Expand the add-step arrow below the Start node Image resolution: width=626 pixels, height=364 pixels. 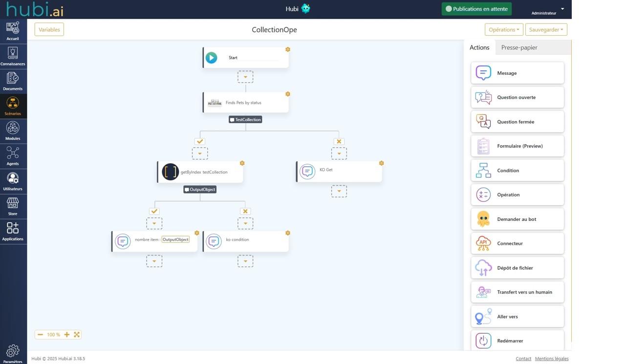[245, 76]
